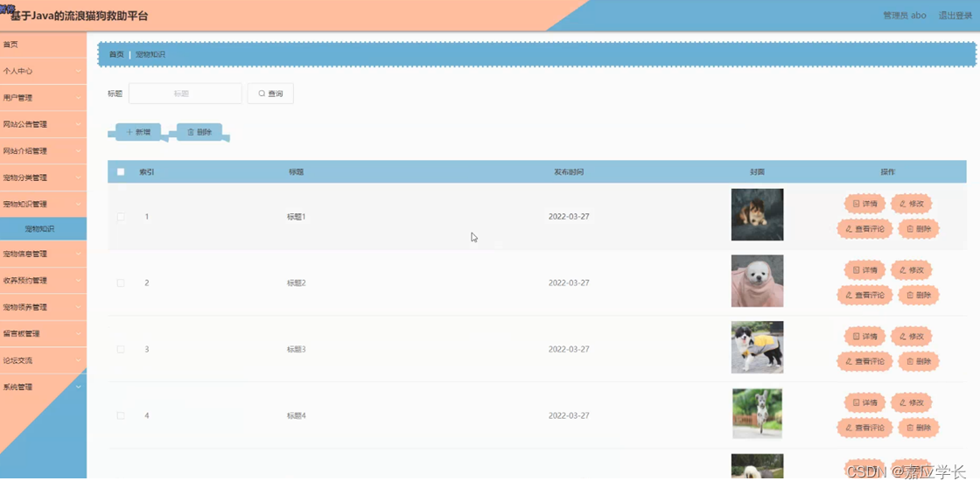The height and width of the screenshot is (488, 980).
Task: Expand the 个人中心 chevron in sidebar
Action: 78,71
